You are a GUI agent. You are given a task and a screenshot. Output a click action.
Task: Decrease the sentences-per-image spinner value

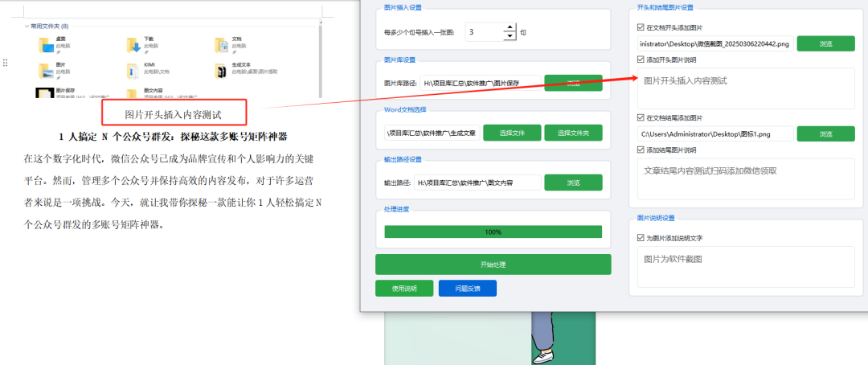[510, 36]
